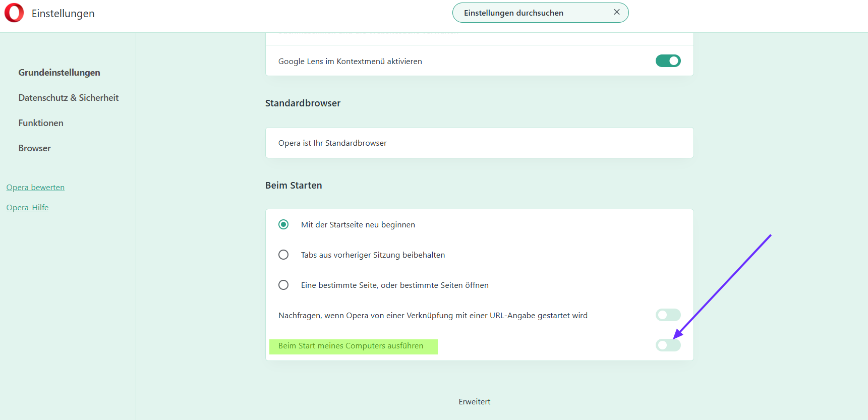Open the Funktionen settings section
868x420 pixels.
41,123
